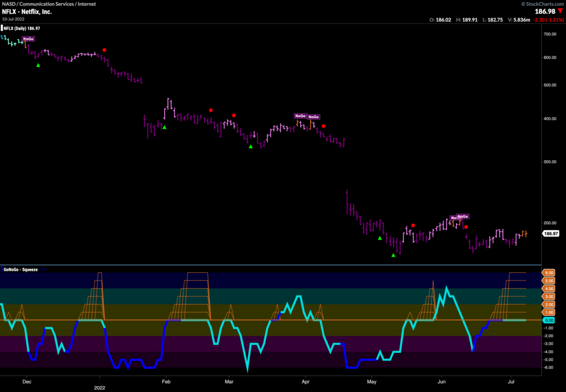Click the 'Feb' label on date axis
Viewport: 566px width, 392px height.
point(166,381)
